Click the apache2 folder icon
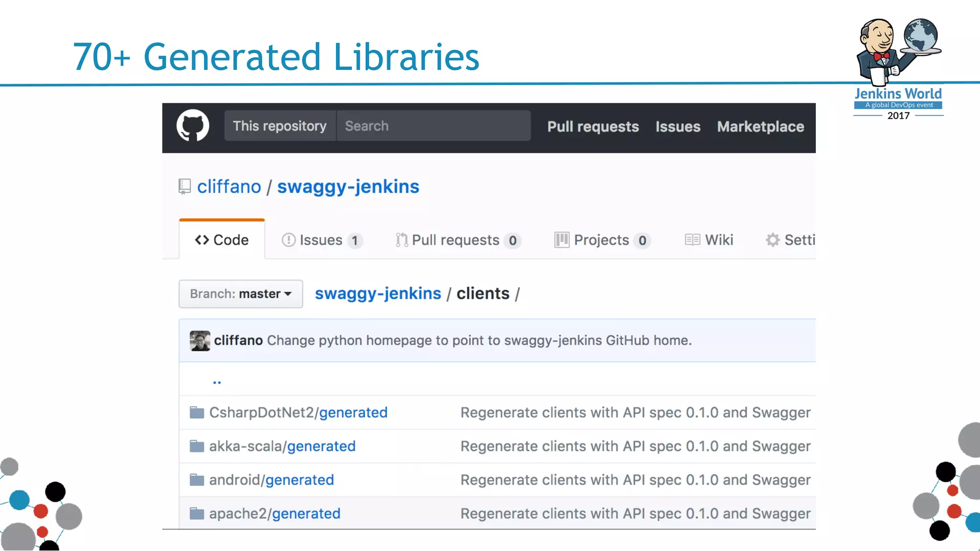Screen dimensions: 980x551 [197, 513]
